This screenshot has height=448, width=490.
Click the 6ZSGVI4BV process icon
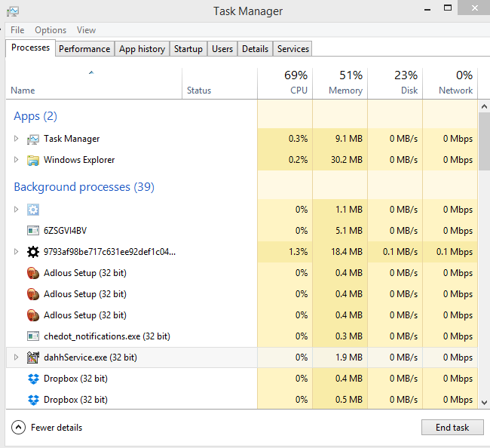click(33, 231)
